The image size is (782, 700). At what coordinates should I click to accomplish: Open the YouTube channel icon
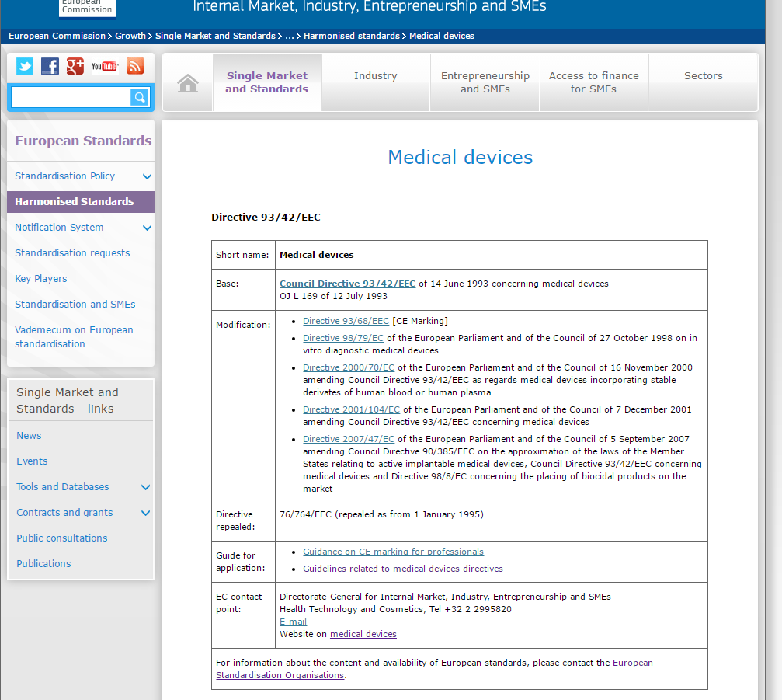click(x=104, y=66)
